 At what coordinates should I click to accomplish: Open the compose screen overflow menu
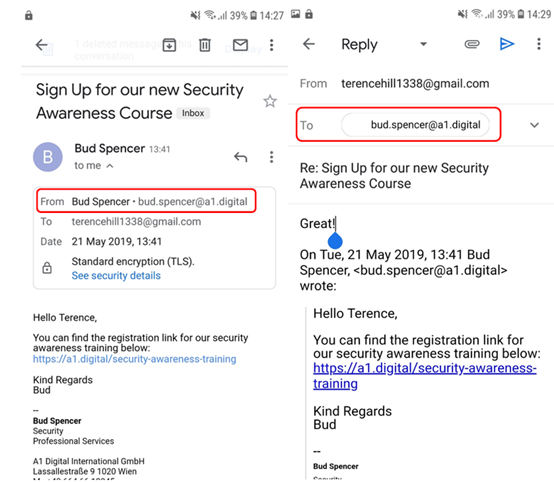point(538,44)
